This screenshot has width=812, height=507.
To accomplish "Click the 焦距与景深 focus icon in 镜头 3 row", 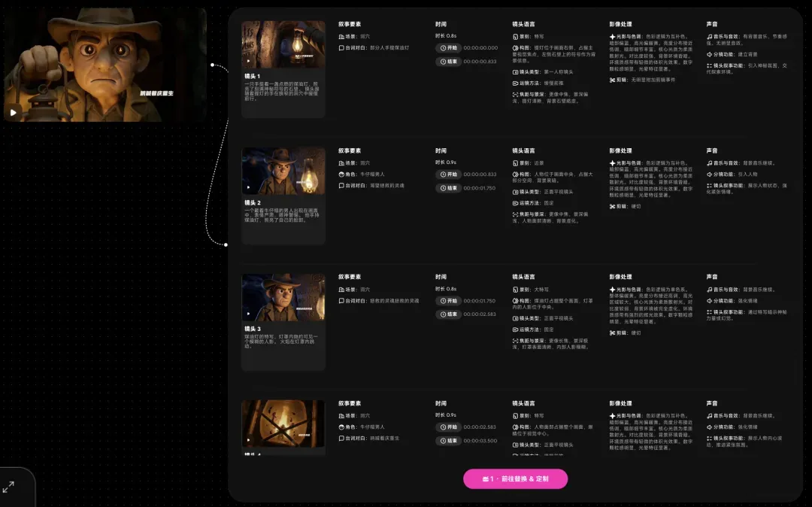I will (515, 342).
